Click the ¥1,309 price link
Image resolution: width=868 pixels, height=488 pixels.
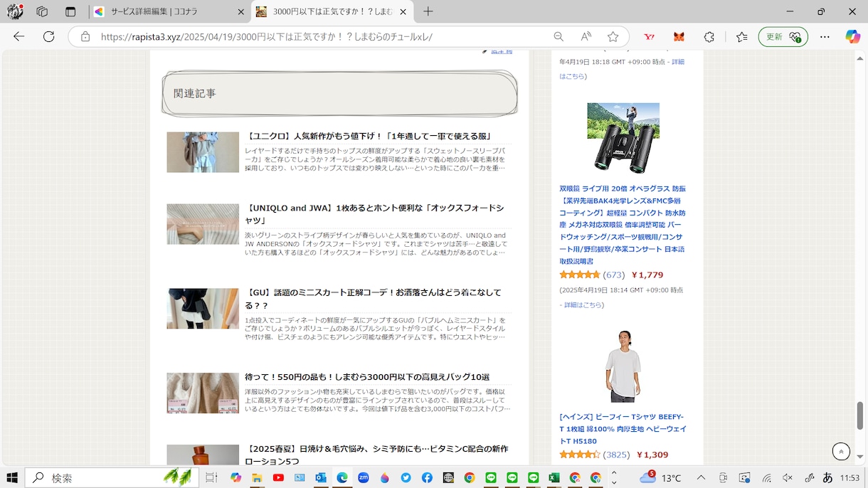[x=652, y=455]
